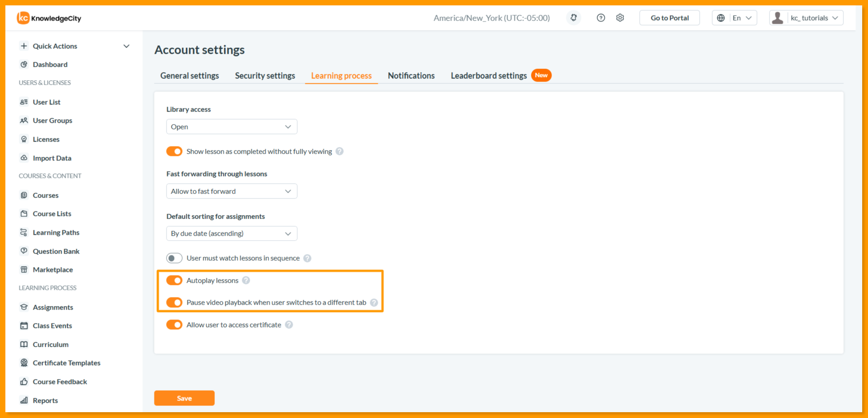Click the Quick Actions plus icon
This screenshot has height=418, width=868.
click(24, 46)
